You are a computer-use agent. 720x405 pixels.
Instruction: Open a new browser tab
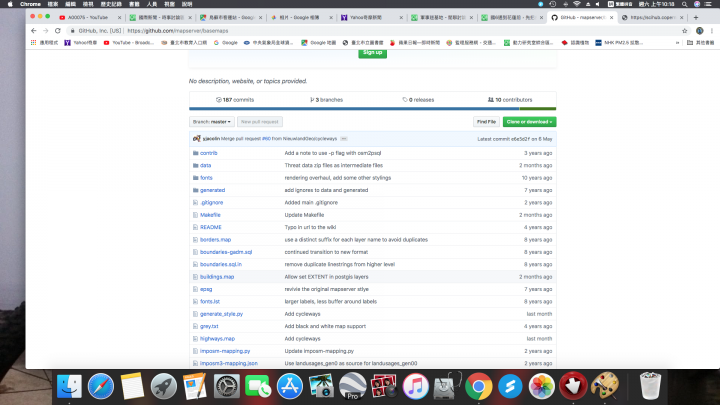pos(696,17)
